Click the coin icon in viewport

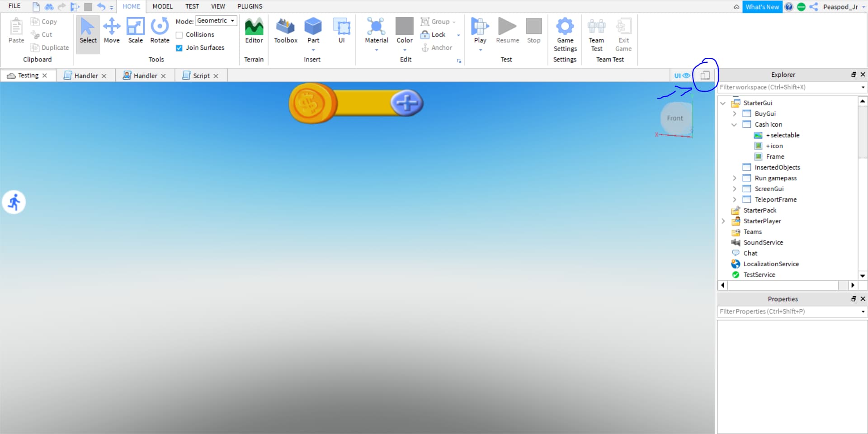coord(312,103)
